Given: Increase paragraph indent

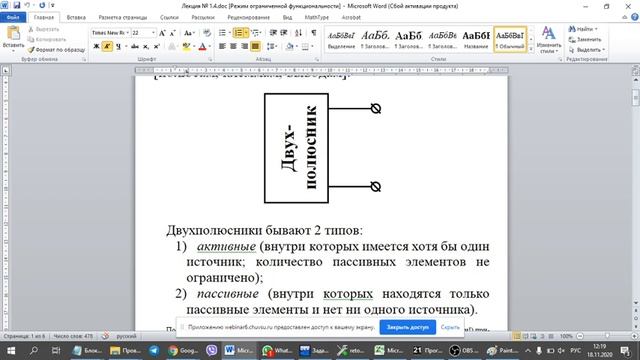Looking at the screenshot, I should 284,33.
